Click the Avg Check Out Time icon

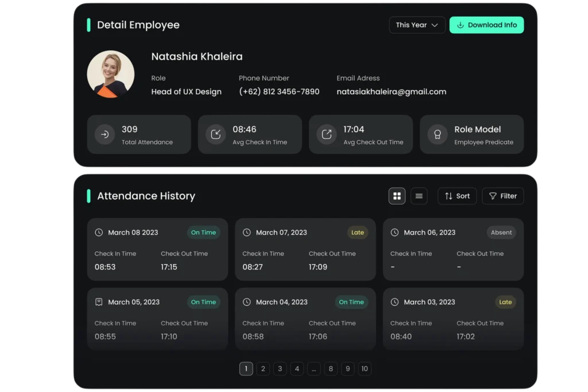tap(326, 134)
